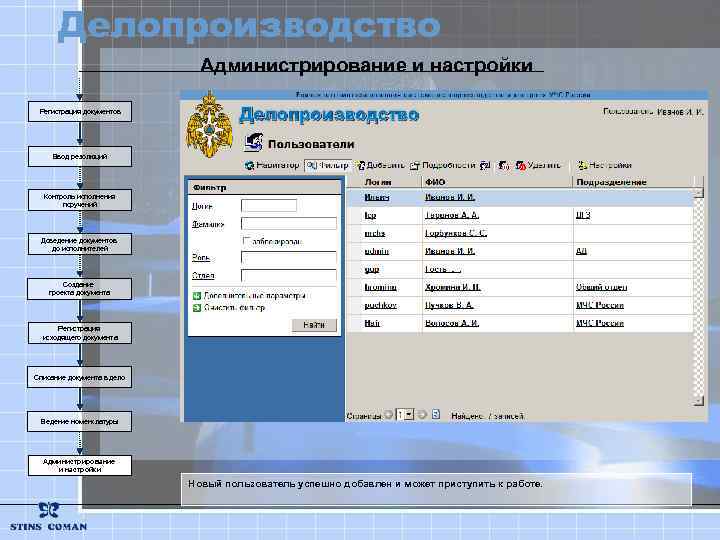Image resolution: width=720 pixels, height=540 pixels.
Task: Click Общий отдел in the Подразделение column
Action: [602, 287]
